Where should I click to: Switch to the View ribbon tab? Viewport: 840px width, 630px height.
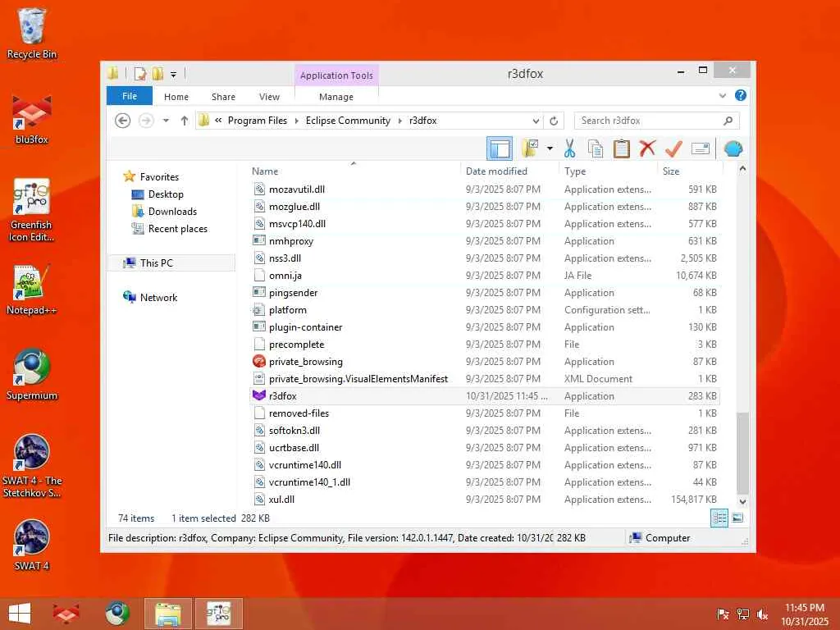269,97
